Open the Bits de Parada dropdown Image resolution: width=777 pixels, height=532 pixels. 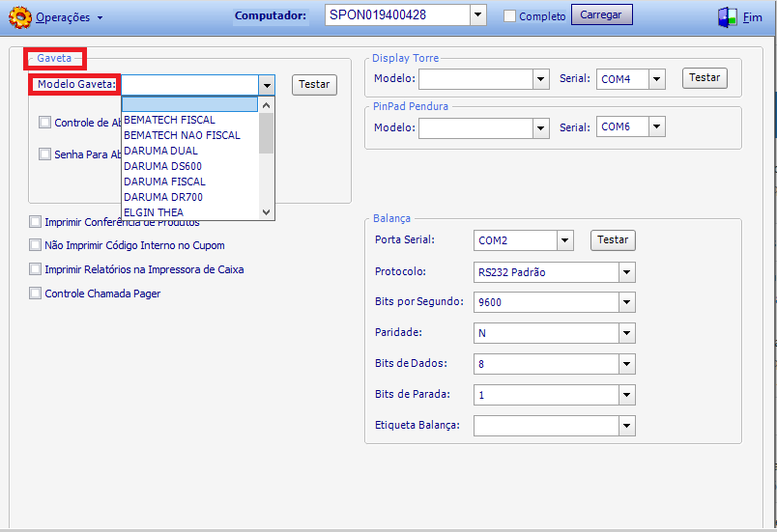[x=627, y=395]
